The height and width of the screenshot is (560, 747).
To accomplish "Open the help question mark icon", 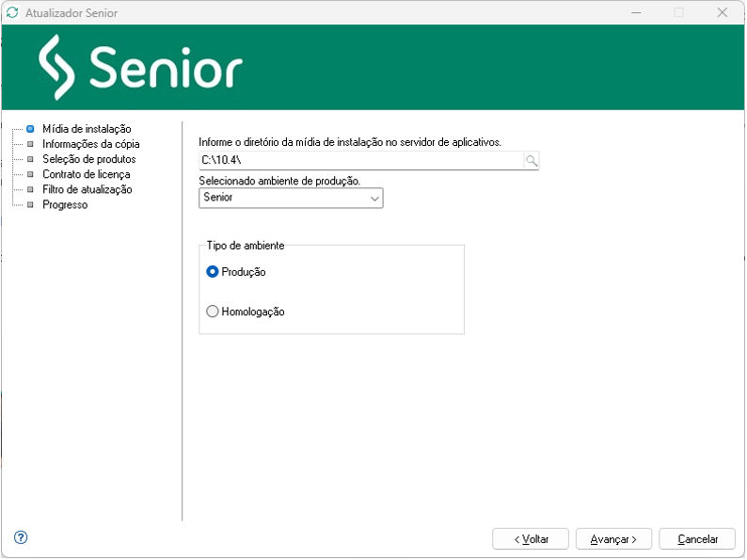I will point(21,538).
